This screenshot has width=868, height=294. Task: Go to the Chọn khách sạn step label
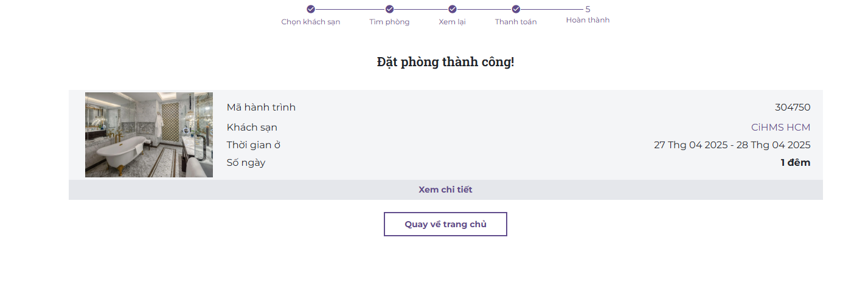click(x=311, y=22)
